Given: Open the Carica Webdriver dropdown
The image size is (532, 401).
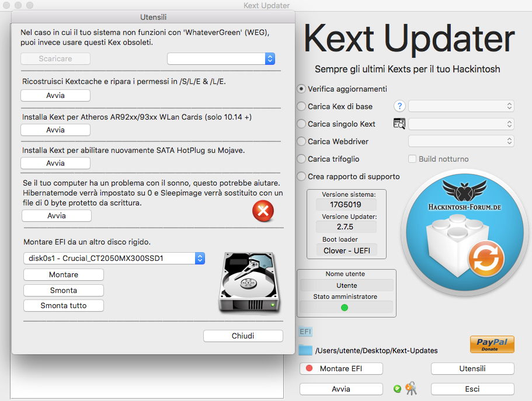Looking at the screenshot, I should click(x=461, y=141).
